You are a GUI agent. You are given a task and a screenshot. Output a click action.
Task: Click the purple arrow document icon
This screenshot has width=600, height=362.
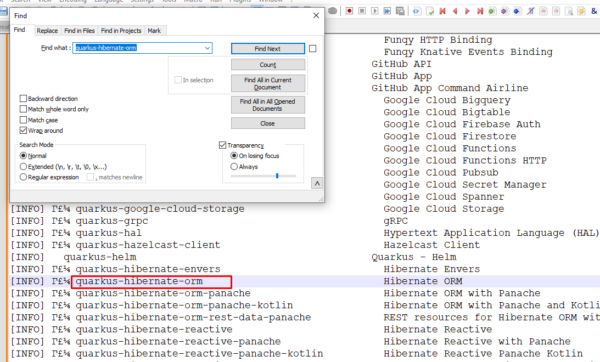504,11
